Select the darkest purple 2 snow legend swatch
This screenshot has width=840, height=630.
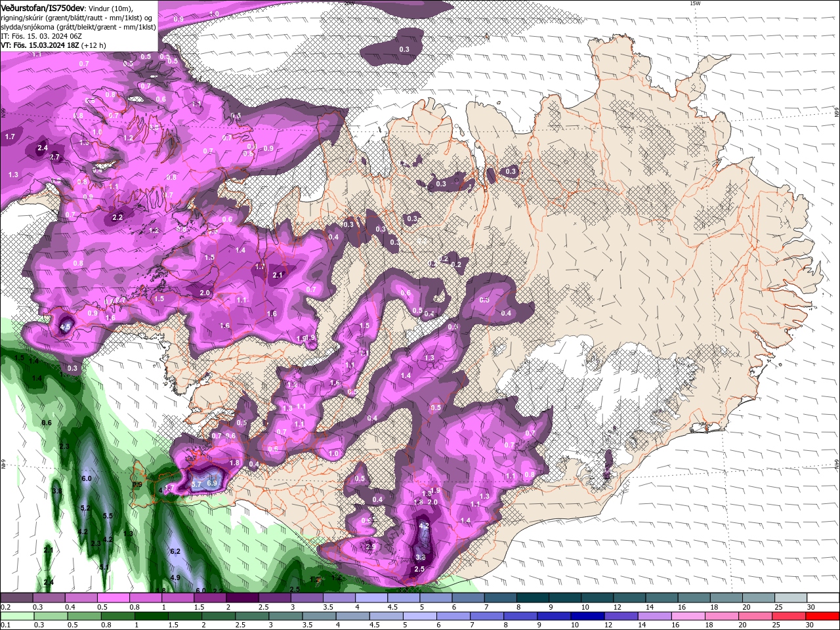point(243,598)
